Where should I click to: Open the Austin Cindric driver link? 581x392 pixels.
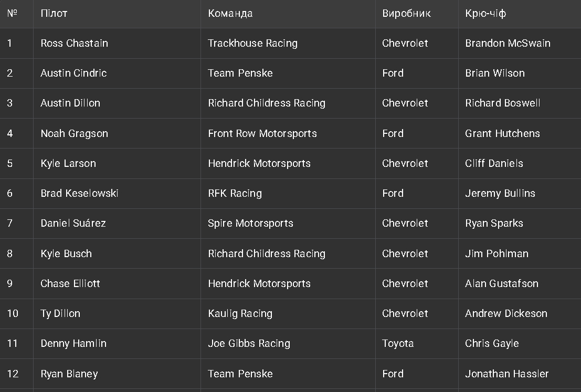[73, 73]
